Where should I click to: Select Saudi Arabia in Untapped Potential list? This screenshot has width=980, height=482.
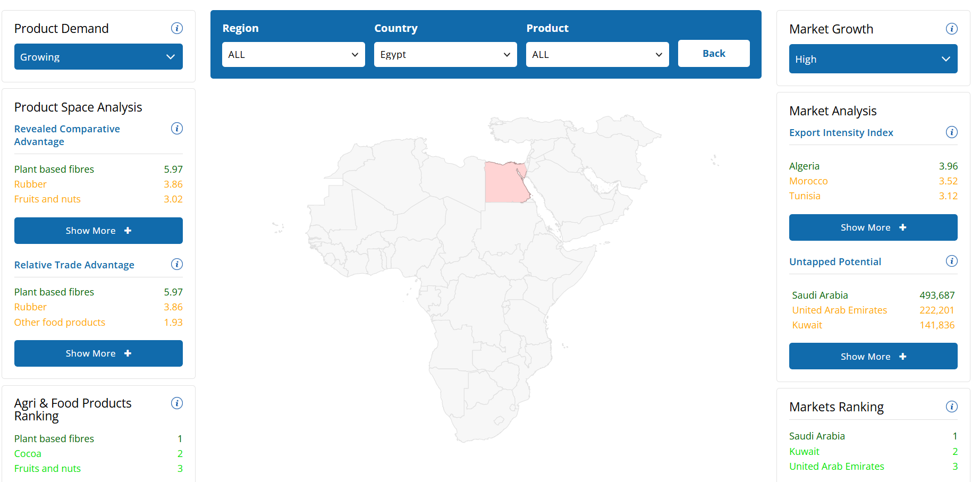click(x=820, y=295)
